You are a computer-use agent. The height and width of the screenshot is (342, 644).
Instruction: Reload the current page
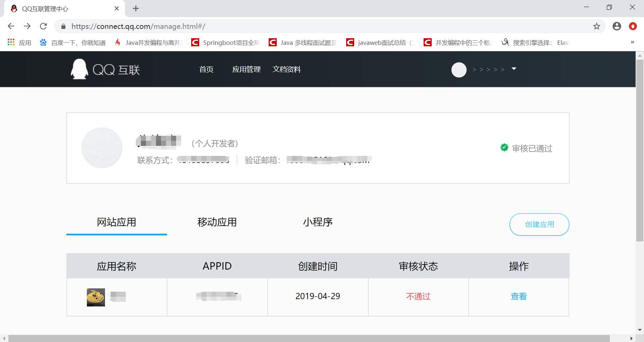pos(43,26)
